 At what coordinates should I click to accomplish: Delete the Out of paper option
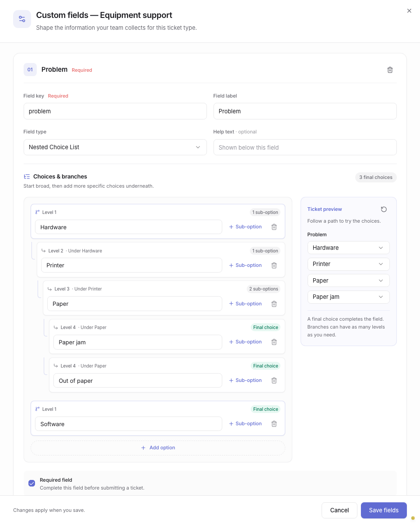[274, 381]
